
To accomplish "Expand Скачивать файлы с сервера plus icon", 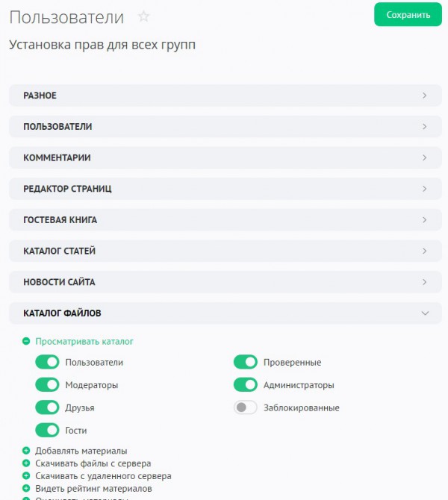I will coord(26,463).
